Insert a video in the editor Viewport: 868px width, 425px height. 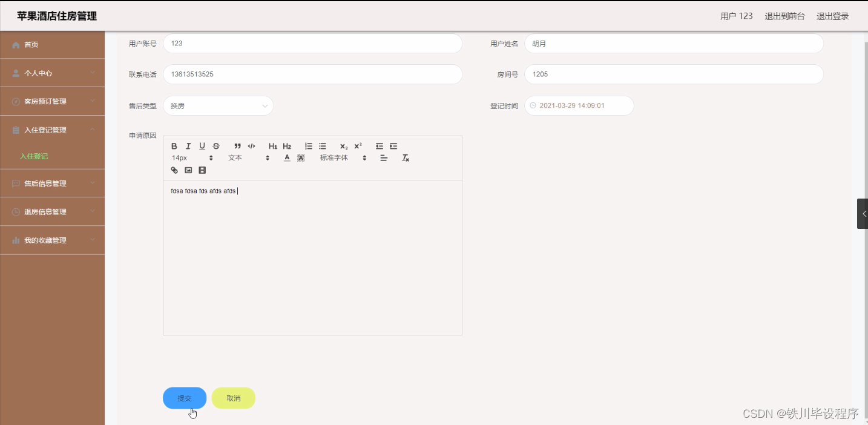202,170
